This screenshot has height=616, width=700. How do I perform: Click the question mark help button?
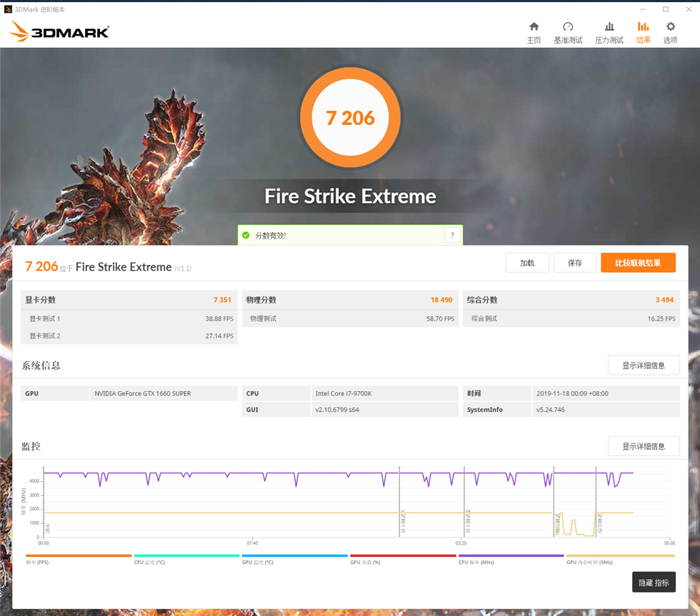tap(453, 235)
